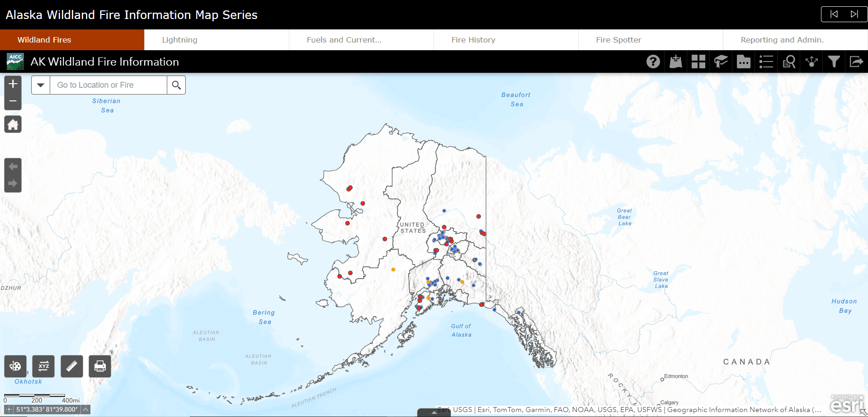
Task: Open the basemap gallery grid icon
Action: pyautogui.click(x=698, y=62)
